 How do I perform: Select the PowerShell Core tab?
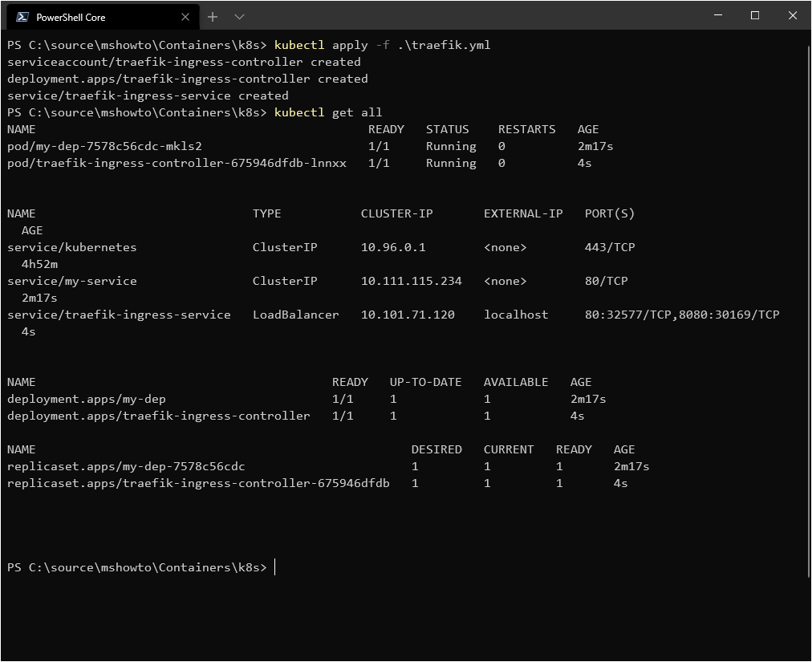point(103,17)
